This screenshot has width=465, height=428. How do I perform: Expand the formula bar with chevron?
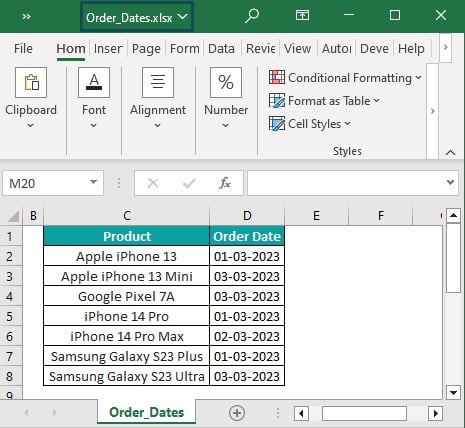[x=450, y=182]
